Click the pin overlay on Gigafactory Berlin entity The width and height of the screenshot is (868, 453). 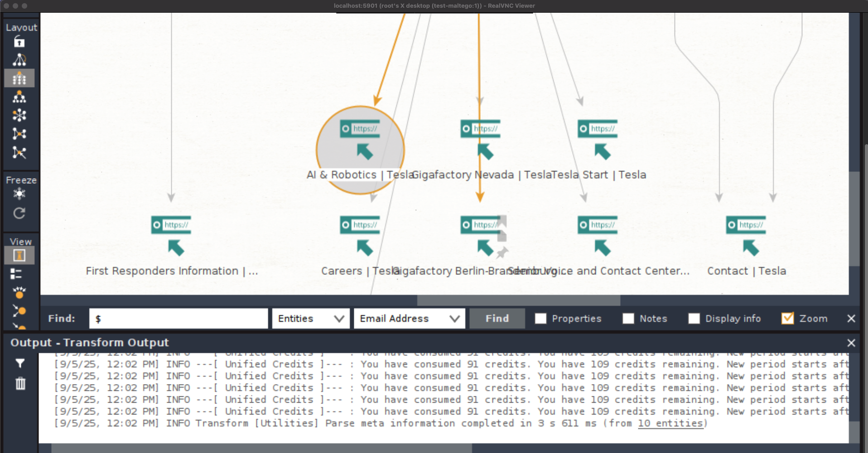[502, 253]
